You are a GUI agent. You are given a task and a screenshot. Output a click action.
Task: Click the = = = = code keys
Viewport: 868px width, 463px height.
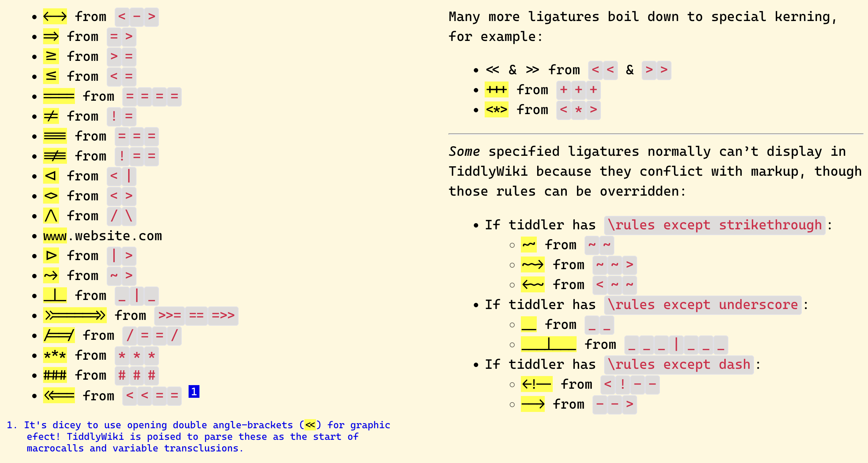click(x=152, y=97)
